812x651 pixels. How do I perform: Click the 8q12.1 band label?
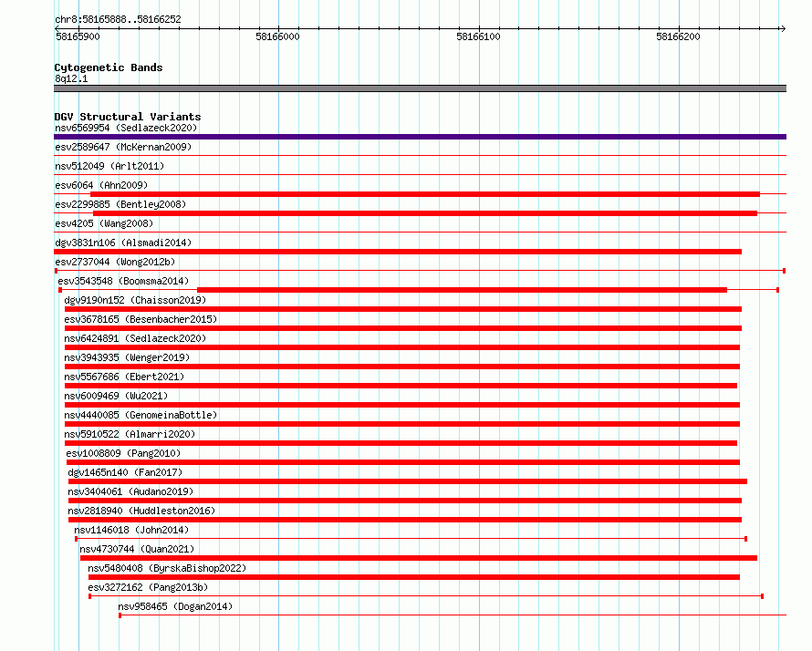[71, 78]
